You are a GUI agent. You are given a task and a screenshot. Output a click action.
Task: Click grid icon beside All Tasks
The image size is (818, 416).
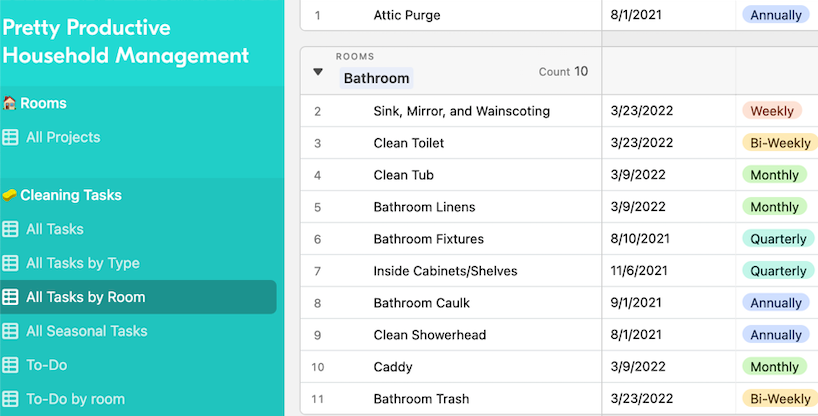click(x=10, y=229)
